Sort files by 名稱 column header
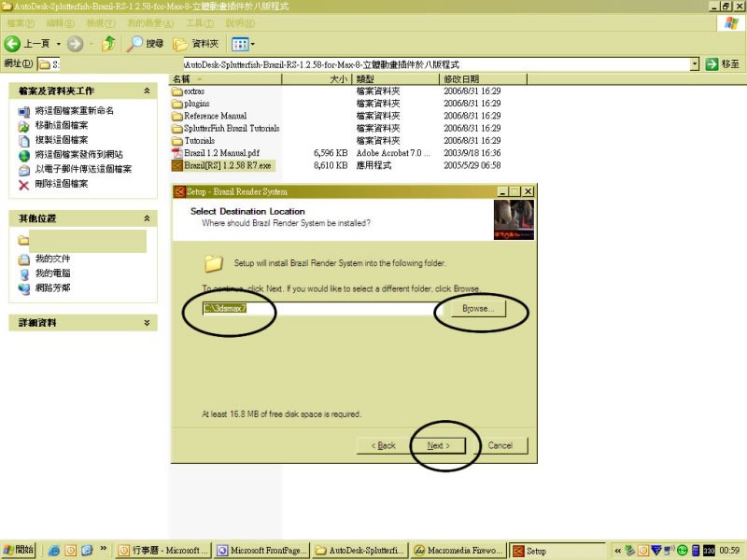The width and height of the screenshot is (747, 560). (225, 79)
